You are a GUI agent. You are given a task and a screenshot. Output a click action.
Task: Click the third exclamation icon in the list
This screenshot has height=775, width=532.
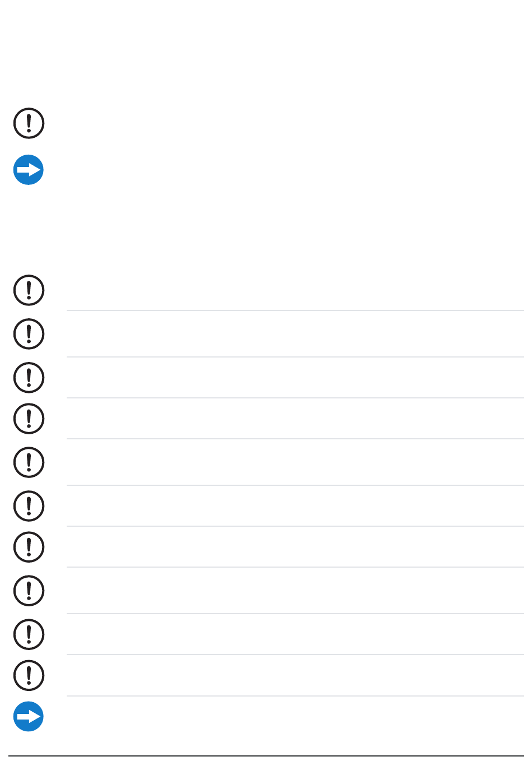click(29, 378)
